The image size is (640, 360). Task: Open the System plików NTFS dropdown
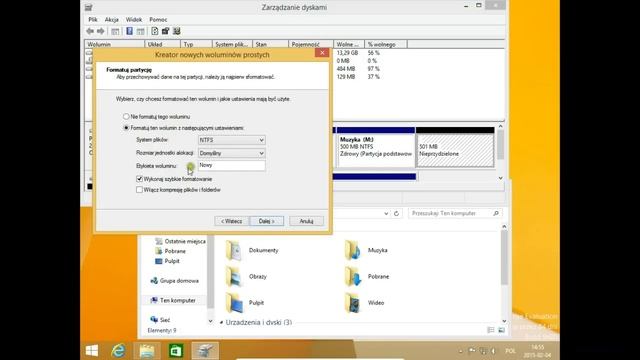click(x=231, y=140)
